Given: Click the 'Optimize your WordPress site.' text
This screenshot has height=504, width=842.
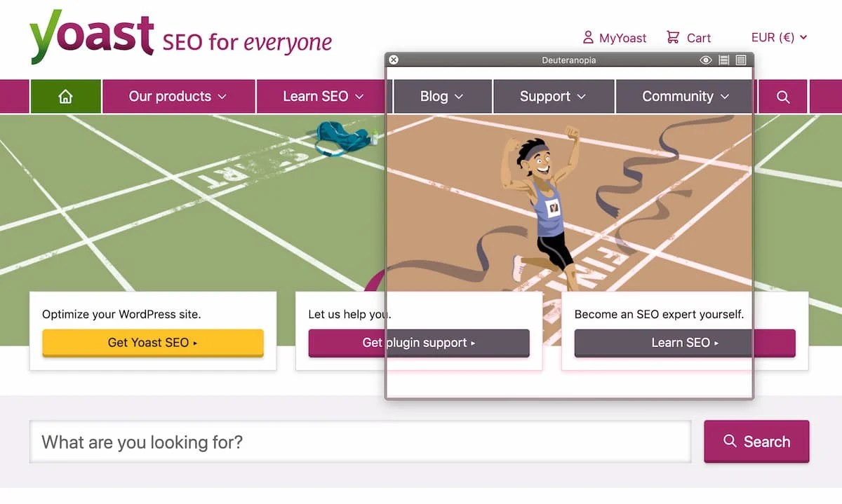Looking at the screenshot, I should (x=121, y=314).
